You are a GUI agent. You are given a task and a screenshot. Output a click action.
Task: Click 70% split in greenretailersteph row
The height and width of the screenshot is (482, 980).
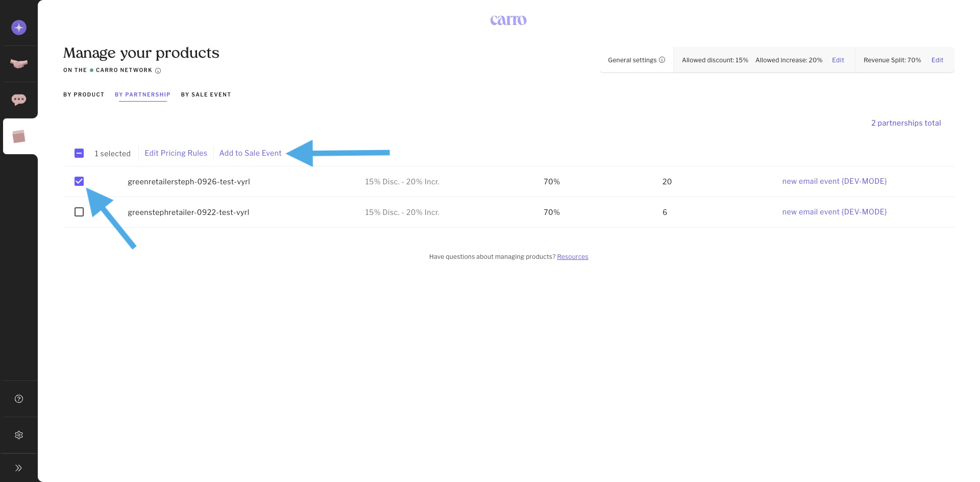[x=552, y=182]
